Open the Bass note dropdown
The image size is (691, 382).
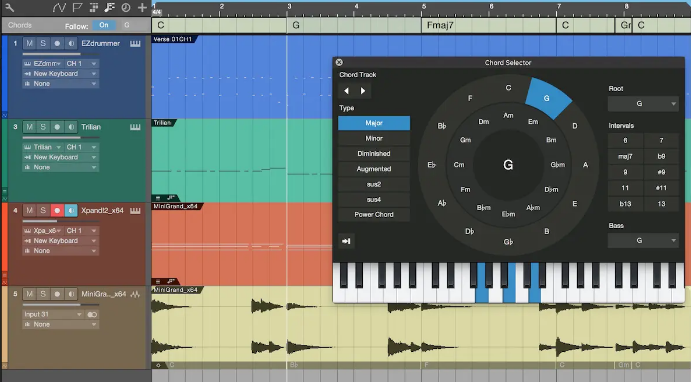[643, 241]
